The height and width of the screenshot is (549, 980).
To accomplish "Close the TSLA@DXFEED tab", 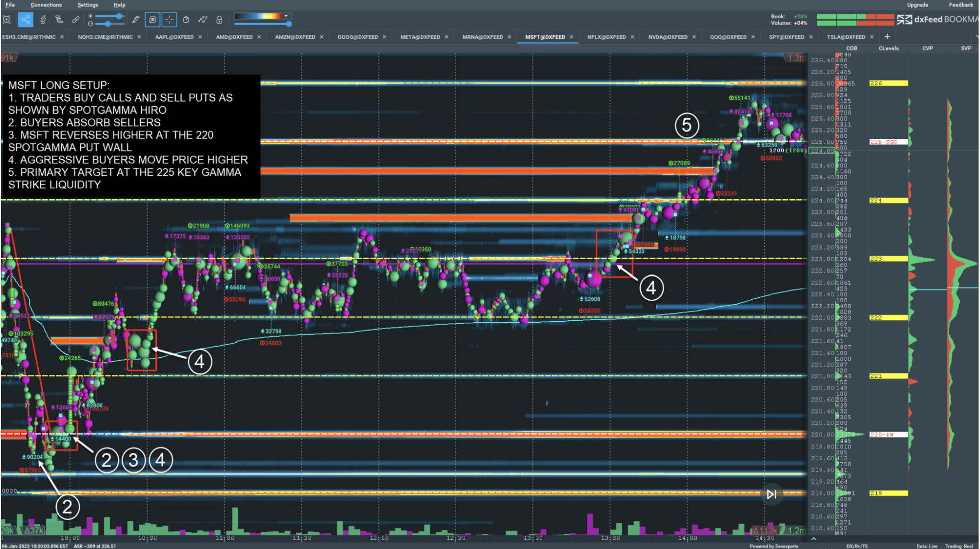I will [872, 37].
